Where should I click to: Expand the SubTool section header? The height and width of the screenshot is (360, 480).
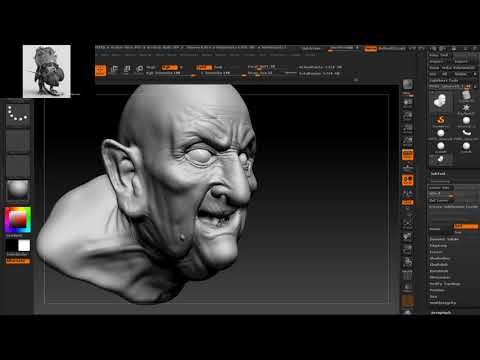(x=438, y=174)
